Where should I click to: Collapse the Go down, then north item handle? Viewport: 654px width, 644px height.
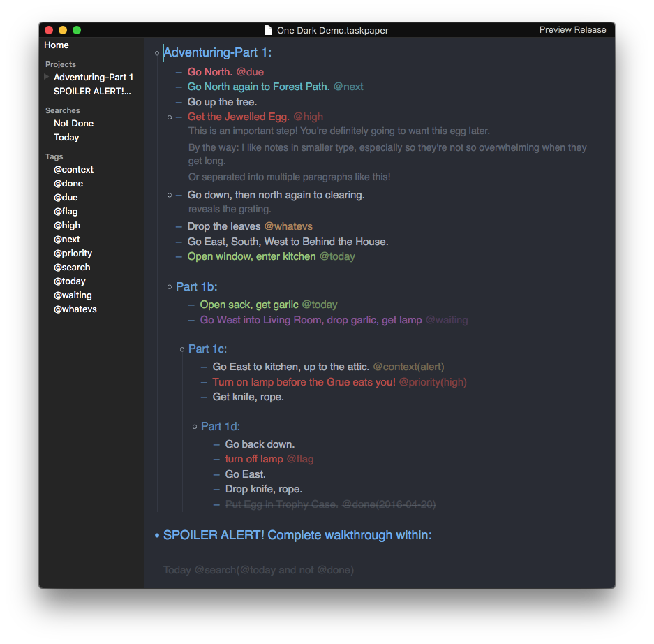pyautogui.click(x=170, y=196)
